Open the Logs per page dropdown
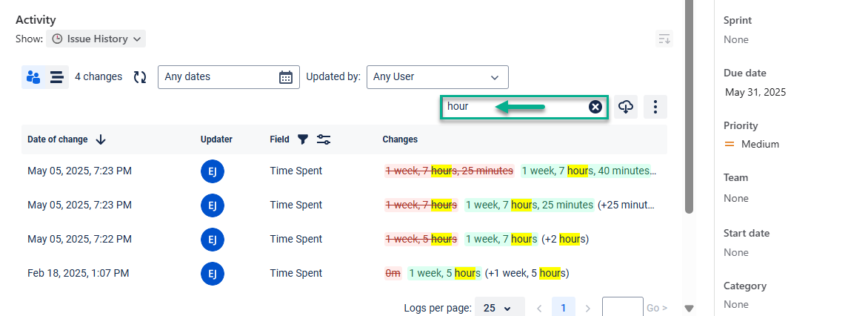This screenshot has width=868, height=316. click(497, 308)
